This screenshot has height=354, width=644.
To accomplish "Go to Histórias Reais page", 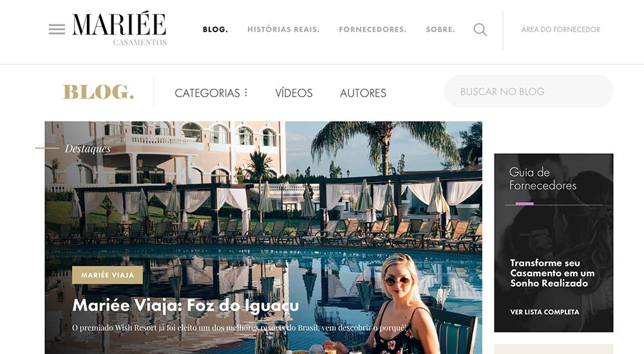I will click(283, 30).
